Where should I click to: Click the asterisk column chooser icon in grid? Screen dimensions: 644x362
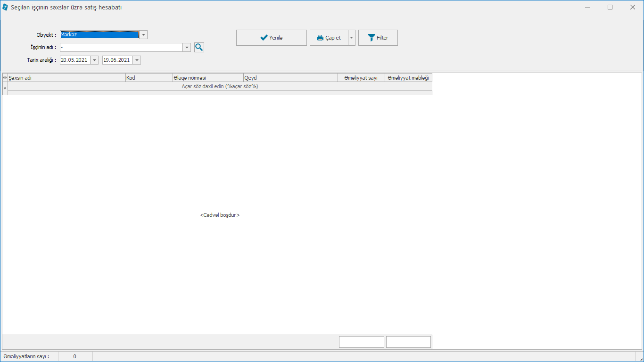(x=5, y=78)
